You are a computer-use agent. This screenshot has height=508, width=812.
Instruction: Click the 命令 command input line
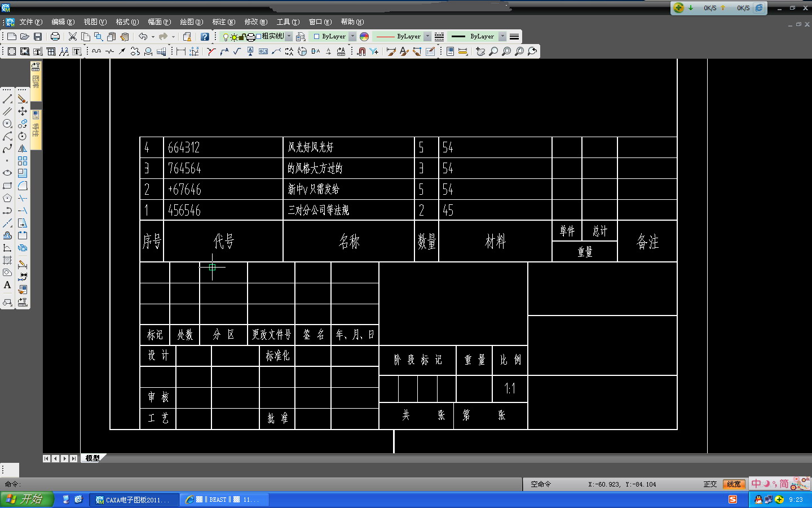click(x=261, y=484)
